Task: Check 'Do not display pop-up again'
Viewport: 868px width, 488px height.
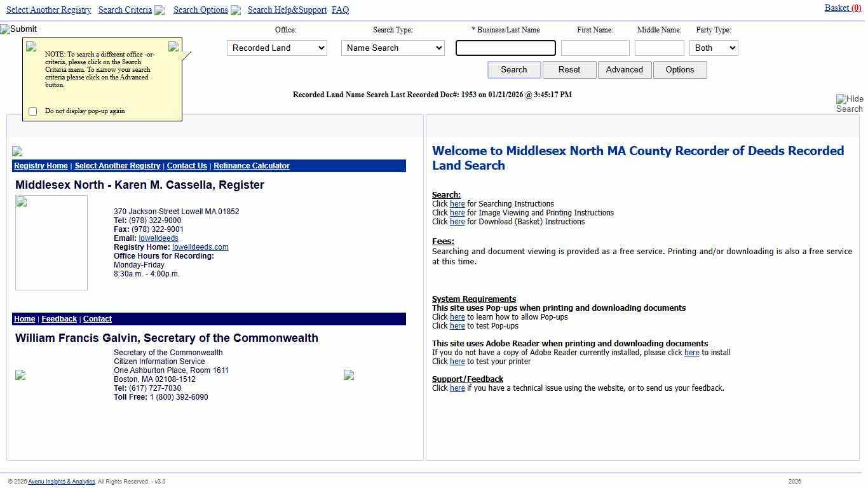Action: [x=33, y=111]
